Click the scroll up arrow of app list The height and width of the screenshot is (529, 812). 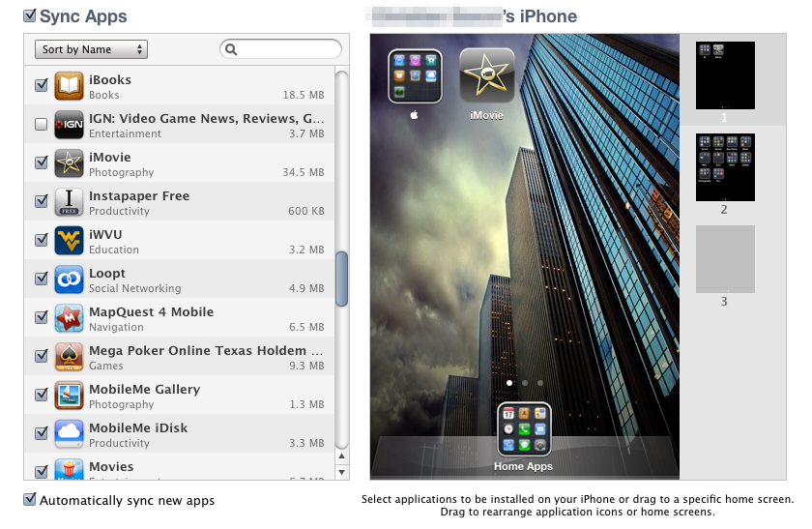342,456
